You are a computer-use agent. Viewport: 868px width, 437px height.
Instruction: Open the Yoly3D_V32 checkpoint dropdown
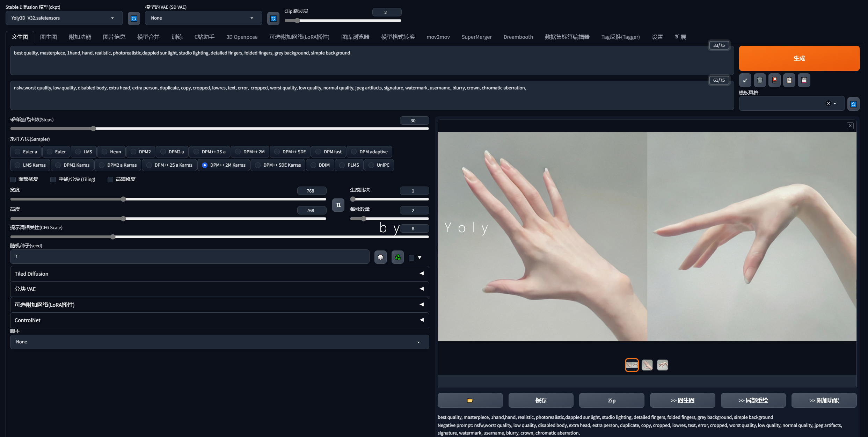64,18
